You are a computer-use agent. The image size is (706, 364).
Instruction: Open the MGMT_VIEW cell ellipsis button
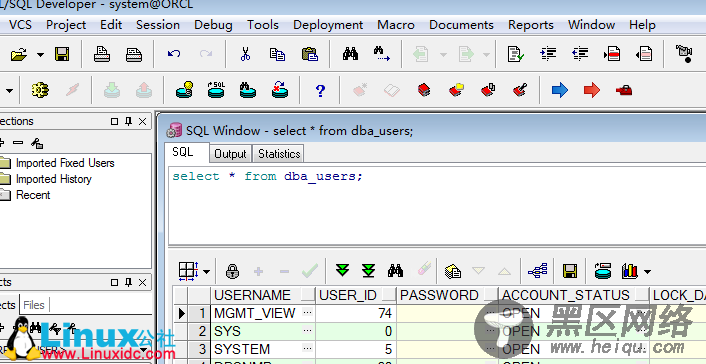308,312
